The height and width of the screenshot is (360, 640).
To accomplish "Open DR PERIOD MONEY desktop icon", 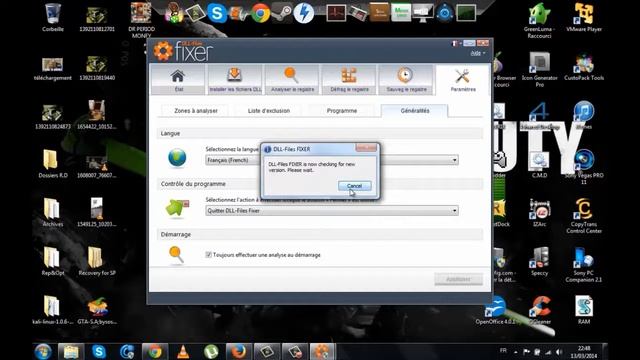I will pyautogui.click(x=141, y=20).
